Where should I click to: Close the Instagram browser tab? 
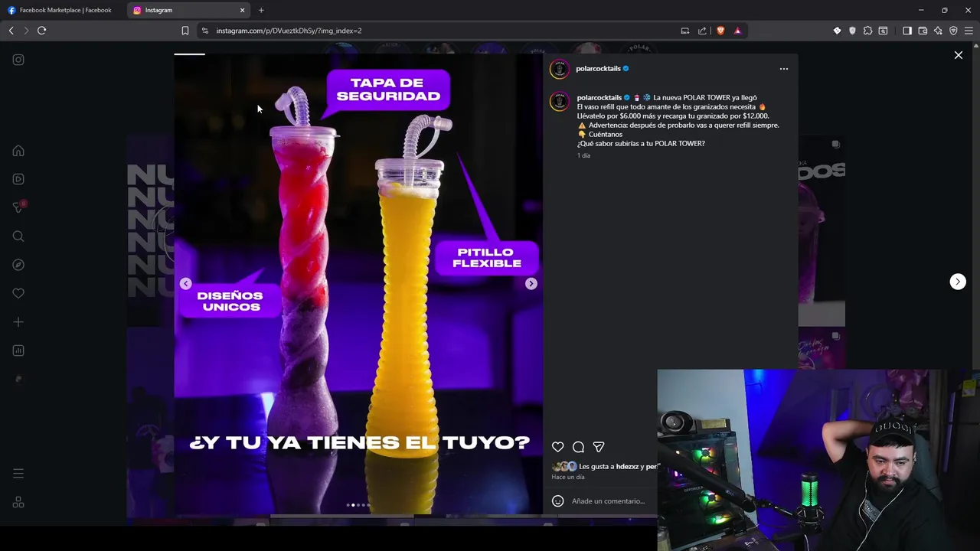(243, 10)
